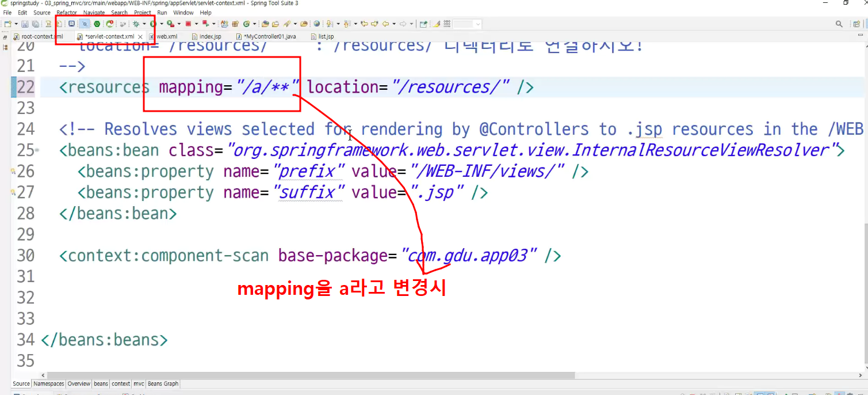The height and width of the screenshot is (395, 868).
Task: Toggle Skip All Breakpoints icon
Action: click(x=123, y=24)
